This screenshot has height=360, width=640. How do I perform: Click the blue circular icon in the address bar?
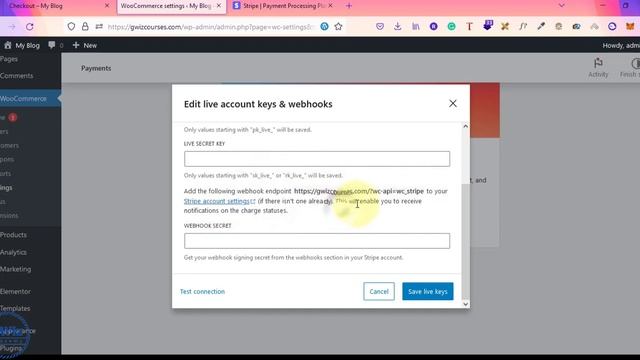(x=324, y=27)
